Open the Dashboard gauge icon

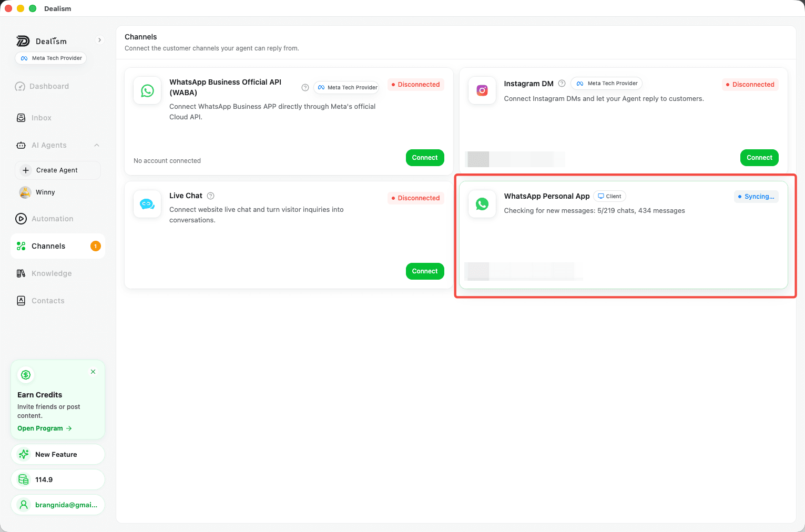pyautogui.click(x=20, y=87)
